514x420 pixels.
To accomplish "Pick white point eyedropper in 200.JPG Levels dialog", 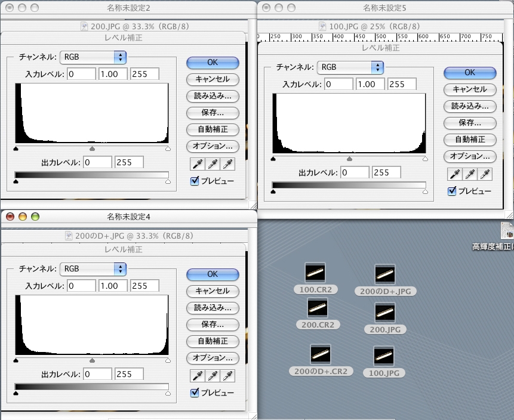I will point(228,164).
